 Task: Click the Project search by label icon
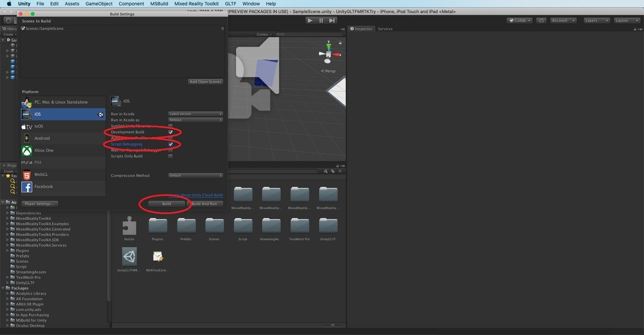333,172
